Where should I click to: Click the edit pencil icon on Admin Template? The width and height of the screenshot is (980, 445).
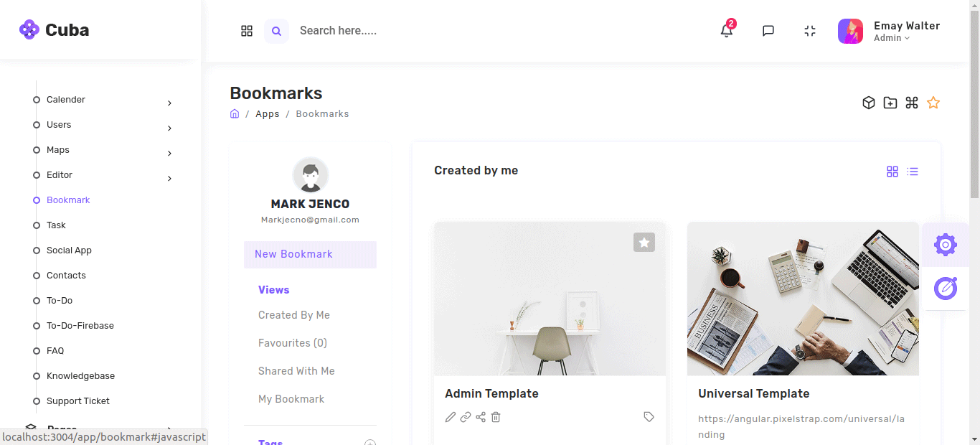point(451,417)
